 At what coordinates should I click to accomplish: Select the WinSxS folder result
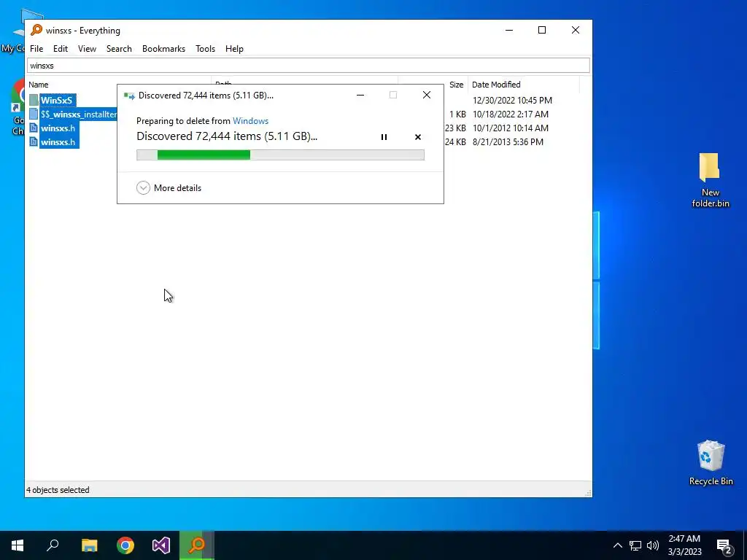tap(56, 100)
